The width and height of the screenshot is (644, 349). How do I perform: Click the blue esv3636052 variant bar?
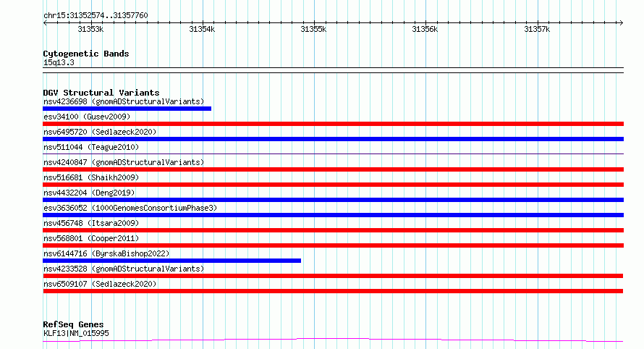pos(333,215)
